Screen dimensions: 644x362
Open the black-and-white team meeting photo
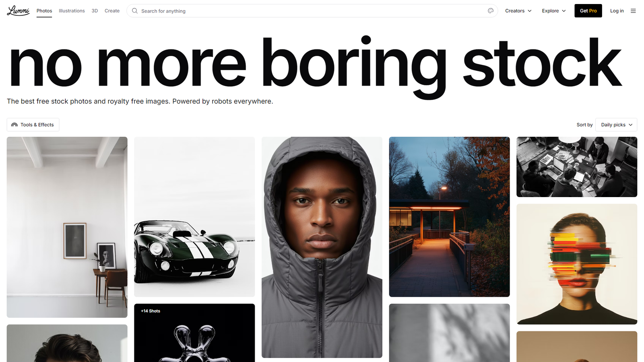click(577, 167)
